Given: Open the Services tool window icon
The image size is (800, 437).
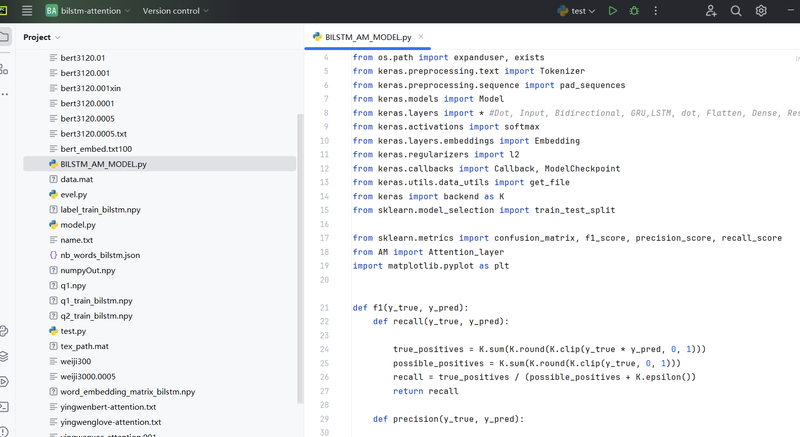Looking at the screenshot, I should pos(4,381).
